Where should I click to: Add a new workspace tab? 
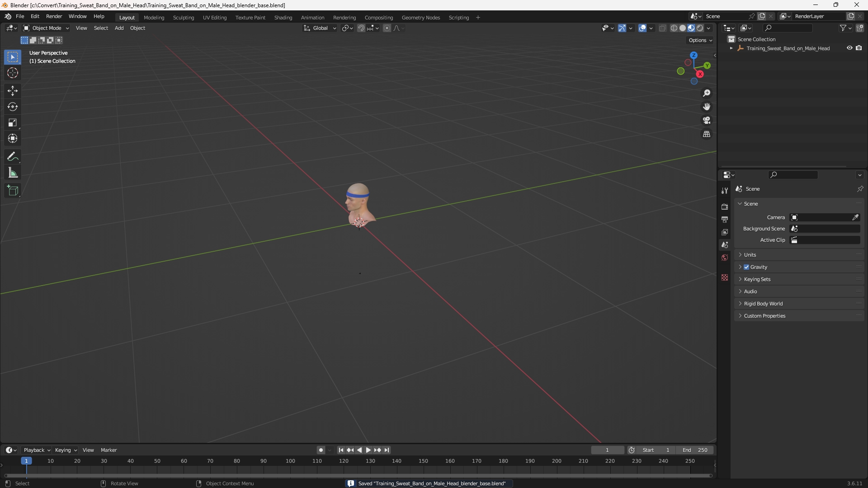478,18
